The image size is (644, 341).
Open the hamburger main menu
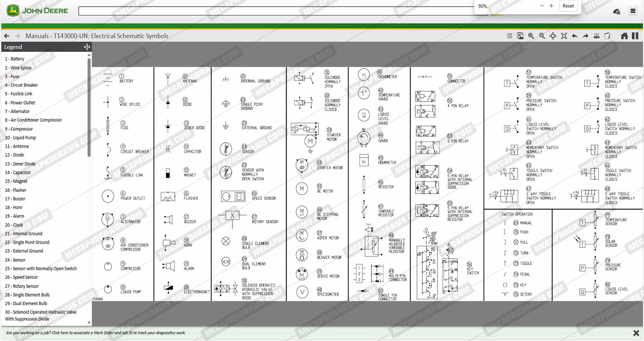[633, 11]
